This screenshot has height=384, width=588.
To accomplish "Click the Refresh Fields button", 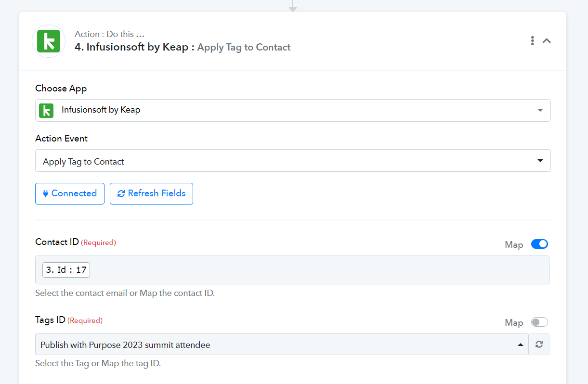I will 151,193.
